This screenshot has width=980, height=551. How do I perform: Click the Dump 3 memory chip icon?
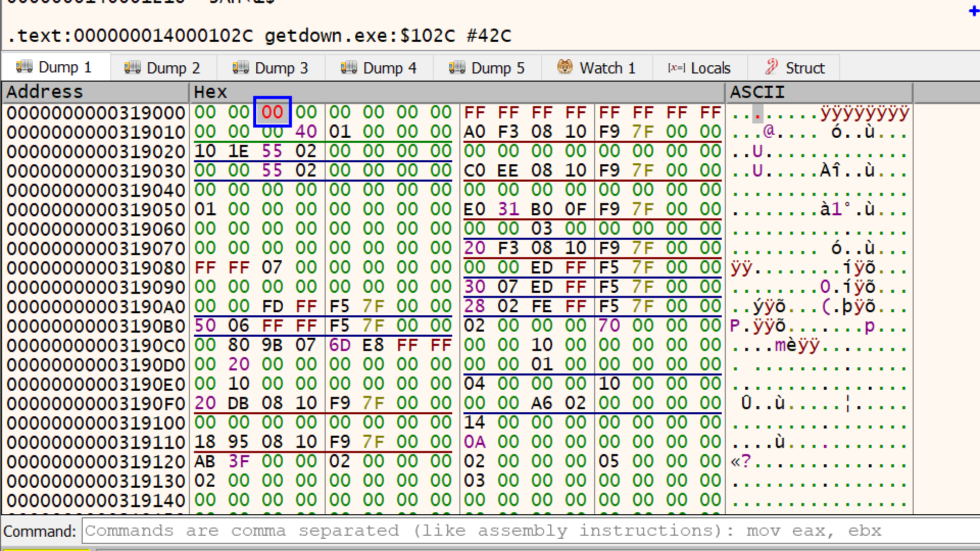tap(241, 67)
